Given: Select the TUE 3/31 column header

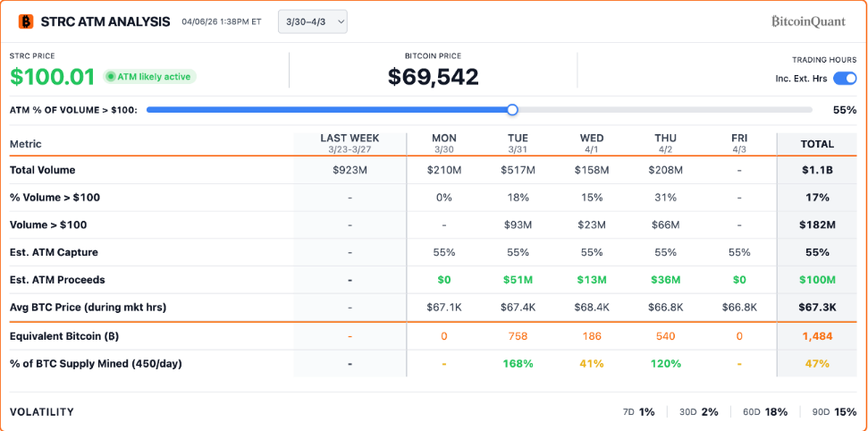Looking at the screenshot, I should pos(518,143).
